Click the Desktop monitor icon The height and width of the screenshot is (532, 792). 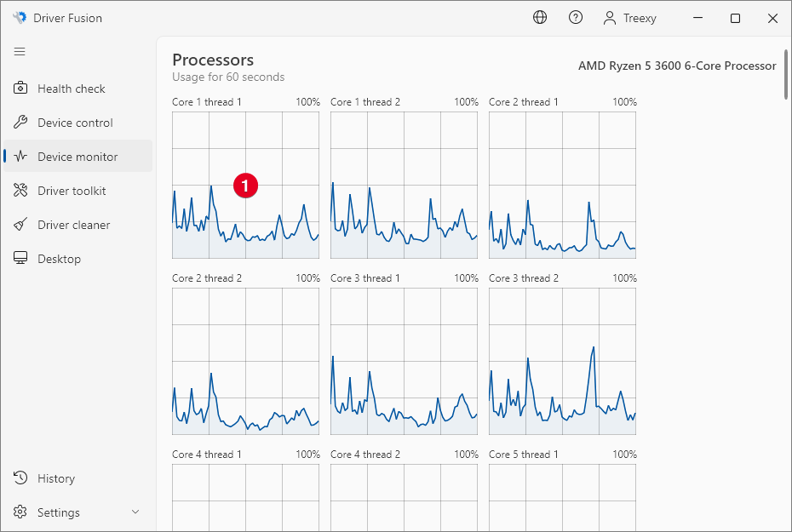coord(20,258)
